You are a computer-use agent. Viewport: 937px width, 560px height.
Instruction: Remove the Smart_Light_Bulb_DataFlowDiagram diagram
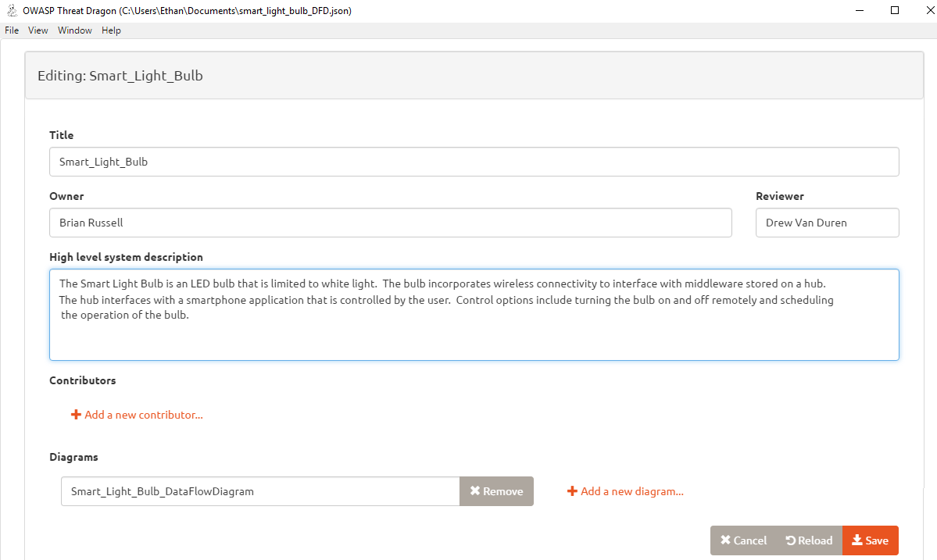[x=496, y=491]
